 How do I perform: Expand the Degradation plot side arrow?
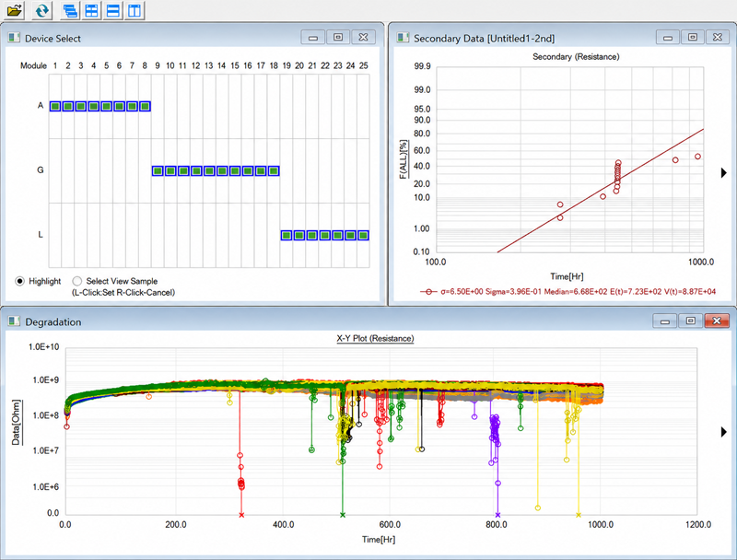pos(724,432)
